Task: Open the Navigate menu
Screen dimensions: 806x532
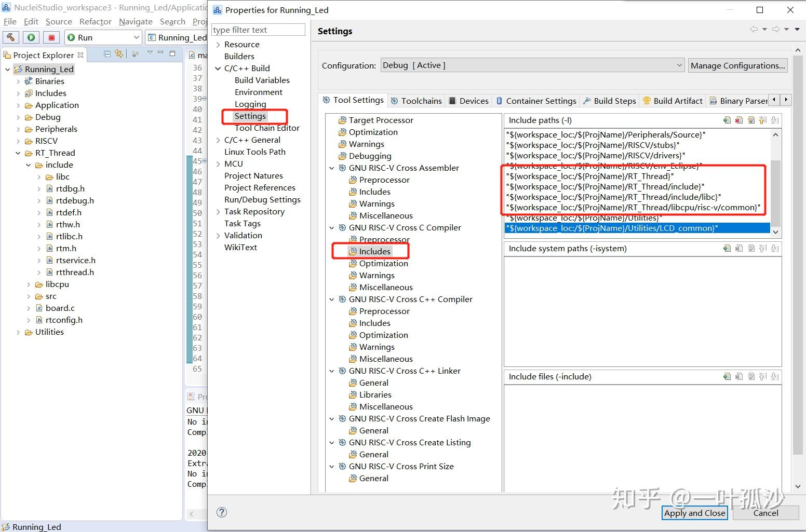Action: click(x=136, y=21)
